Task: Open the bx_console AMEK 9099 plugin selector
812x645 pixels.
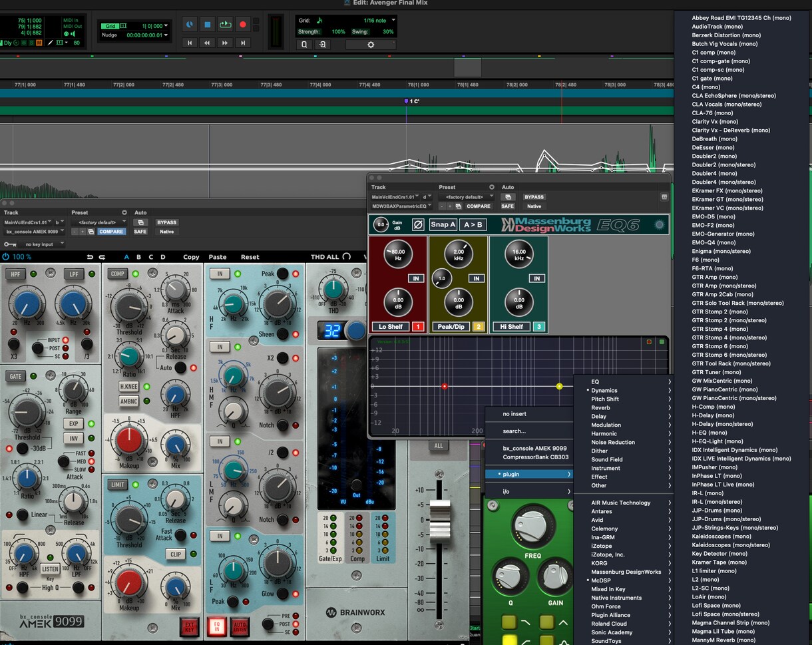Action: [x=34, y=232]
